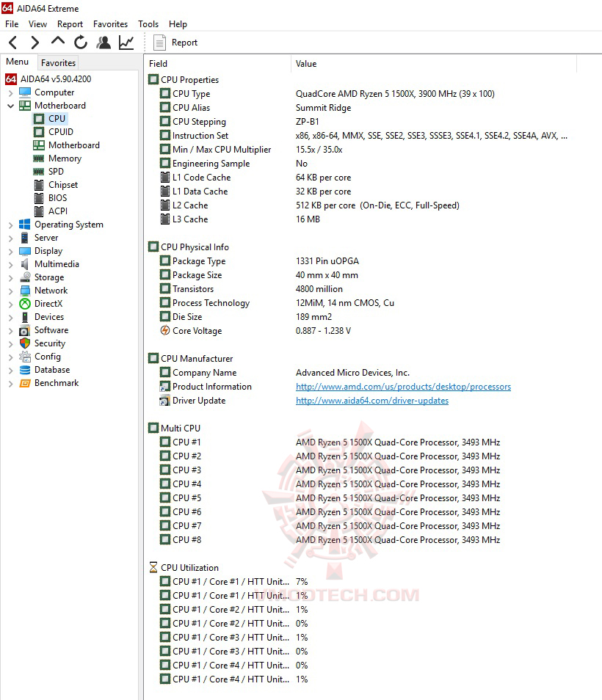Click the Forward navigation arrow
The image size is (602, 700).
click(35, 43)
